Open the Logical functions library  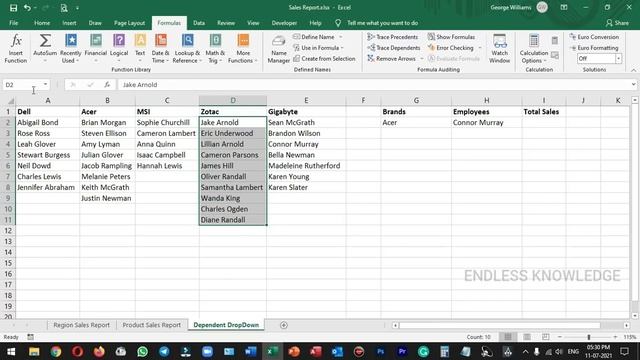click(x=119, y=48)
